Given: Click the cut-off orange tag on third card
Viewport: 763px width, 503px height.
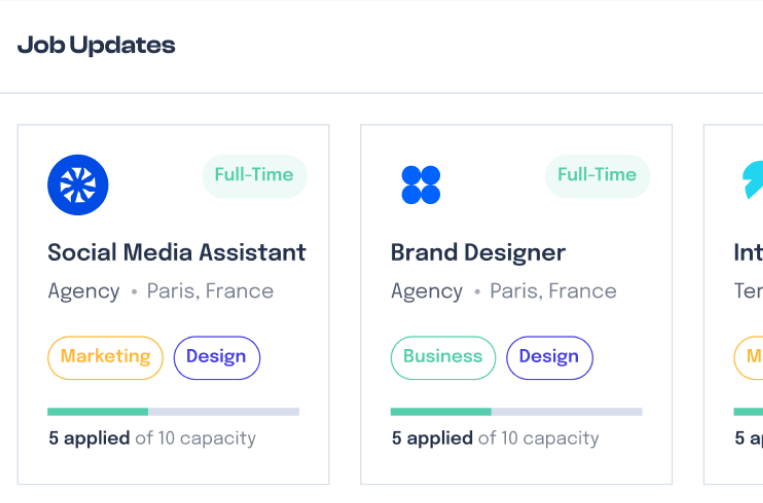Looking at the screenshot, I should tap(748, 358).
